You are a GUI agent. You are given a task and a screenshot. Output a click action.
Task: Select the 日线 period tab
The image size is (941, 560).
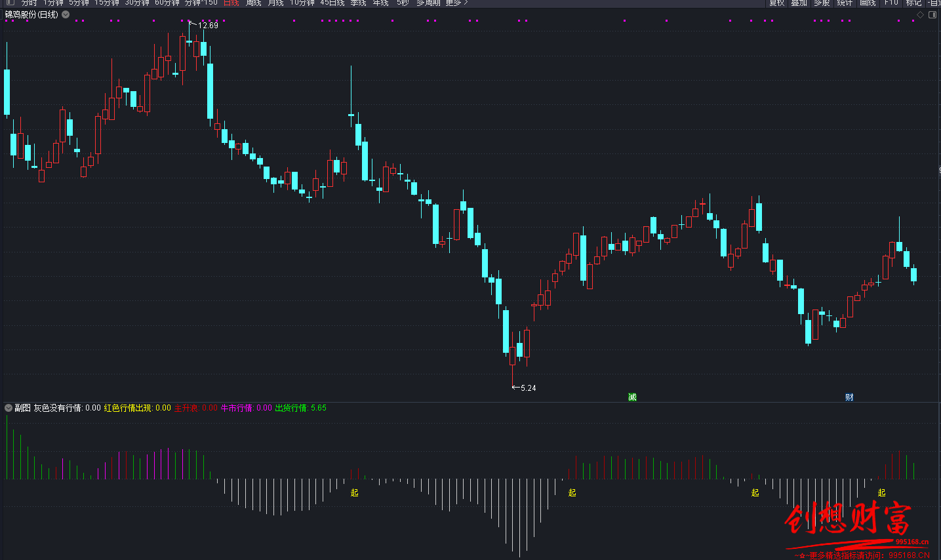point(231,3)
